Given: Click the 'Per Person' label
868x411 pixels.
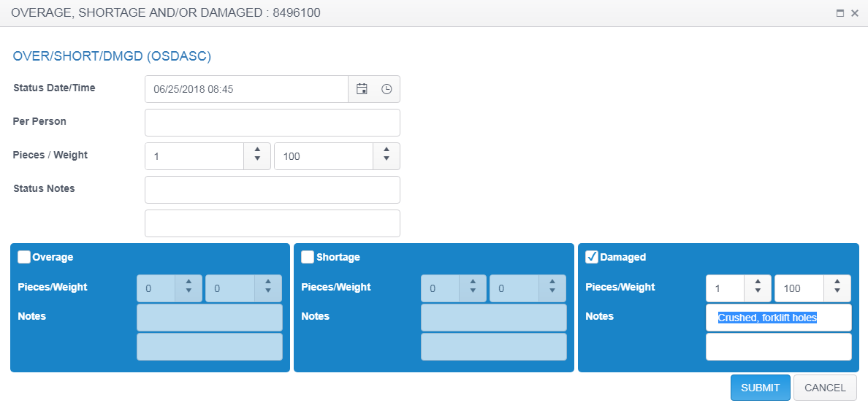Looking at the screenshot, I should pyautogui.click(x=39, y=121).
